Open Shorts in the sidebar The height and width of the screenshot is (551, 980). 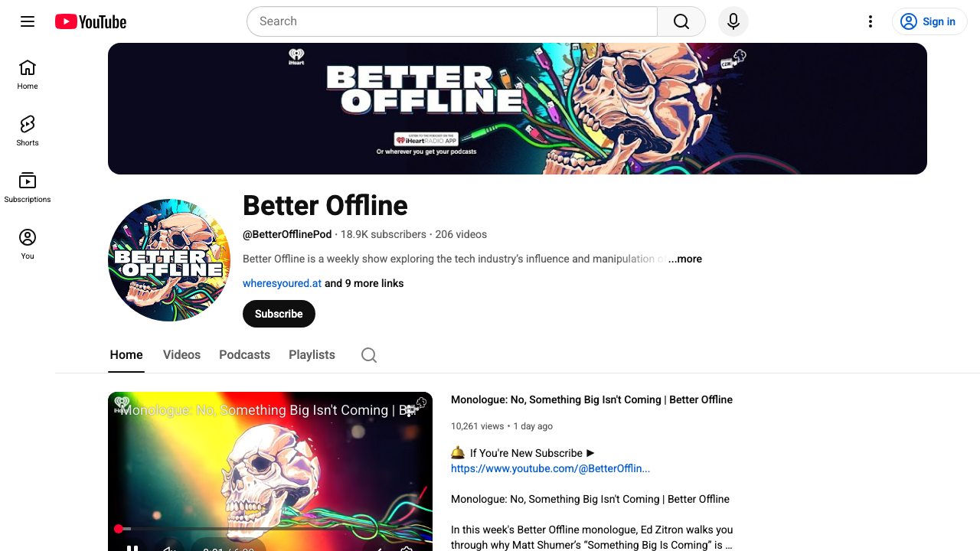[28, 131]
